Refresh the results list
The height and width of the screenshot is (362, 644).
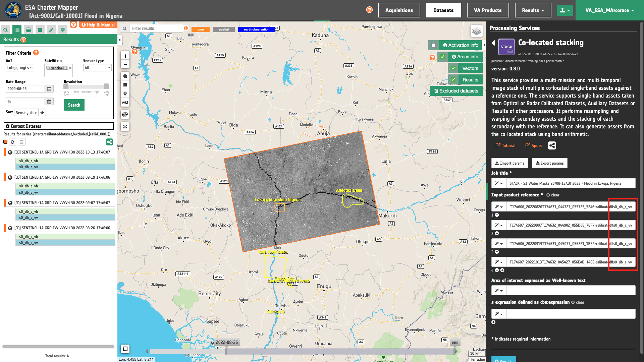(12, 142)
